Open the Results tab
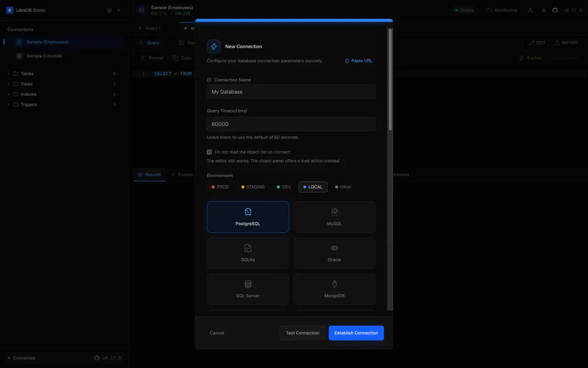 [x=149, y=175]
